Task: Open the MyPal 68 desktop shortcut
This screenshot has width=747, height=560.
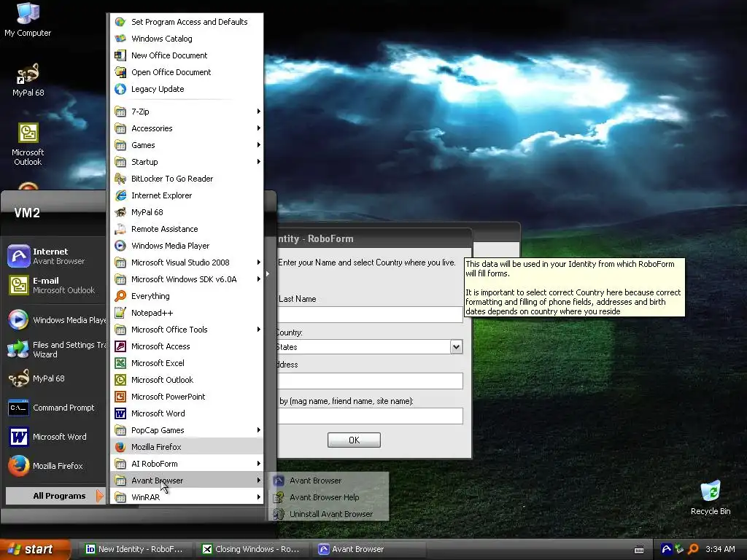Action: (x=28, y=79)
